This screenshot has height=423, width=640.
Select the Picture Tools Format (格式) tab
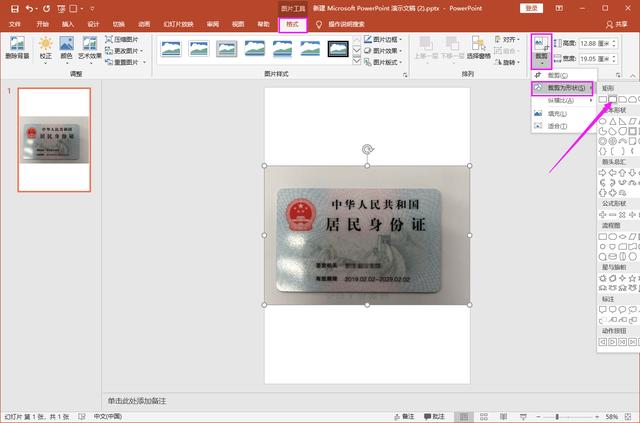[292, 24]
